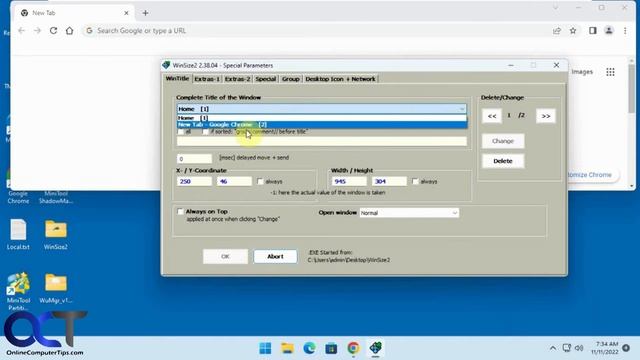Open Chrome side panel icon
This screenshot has width=640, height=360.
[593, 31]
